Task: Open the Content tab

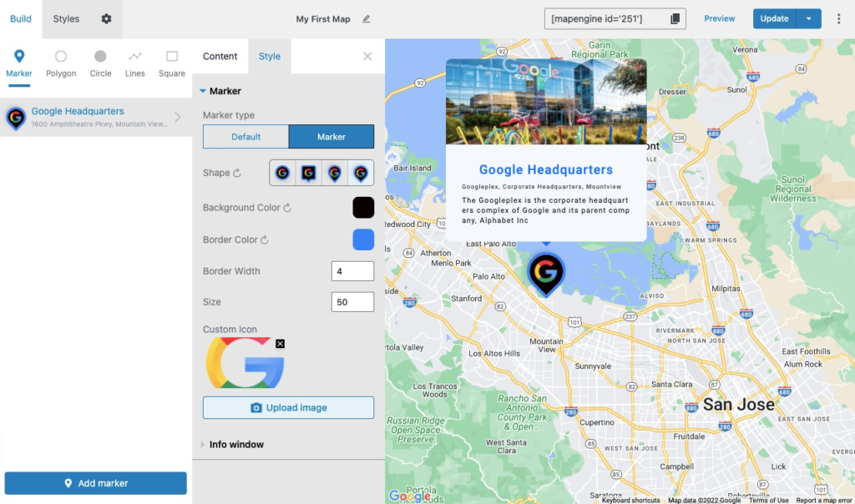Action: pos(220,56)
